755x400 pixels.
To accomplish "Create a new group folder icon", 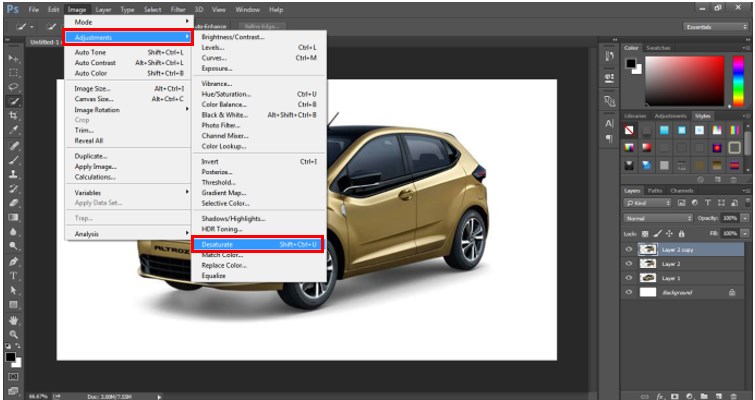I will tap(704, 396).
